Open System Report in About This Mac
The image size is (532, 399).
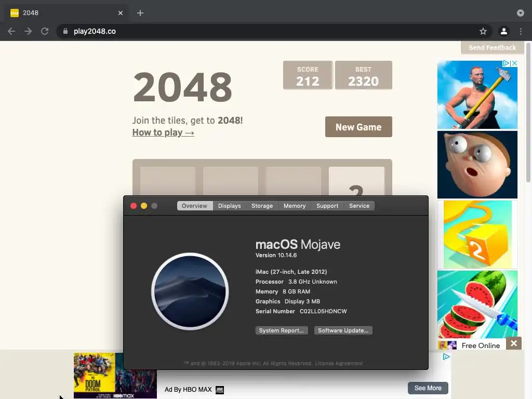point(282,330)
